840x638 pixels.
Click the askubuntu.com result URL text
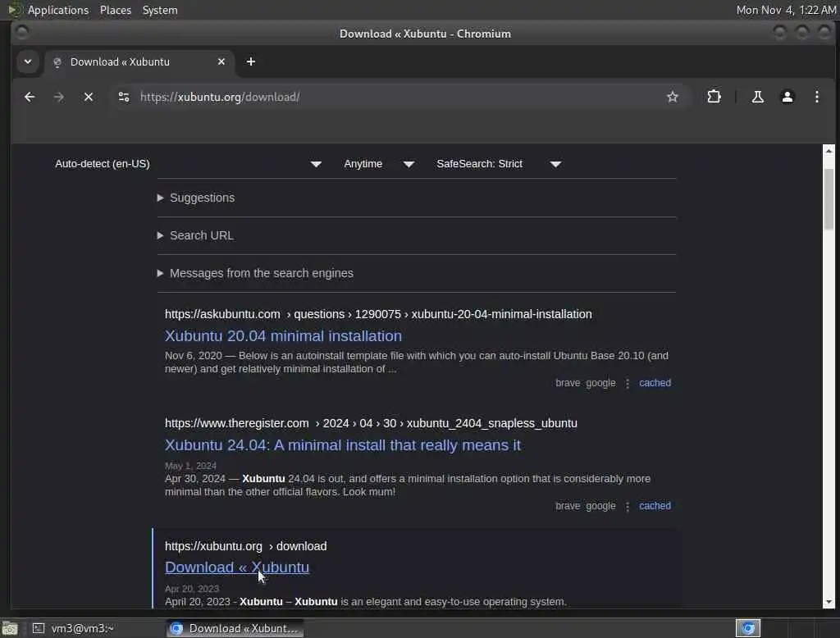coord(378,314)
